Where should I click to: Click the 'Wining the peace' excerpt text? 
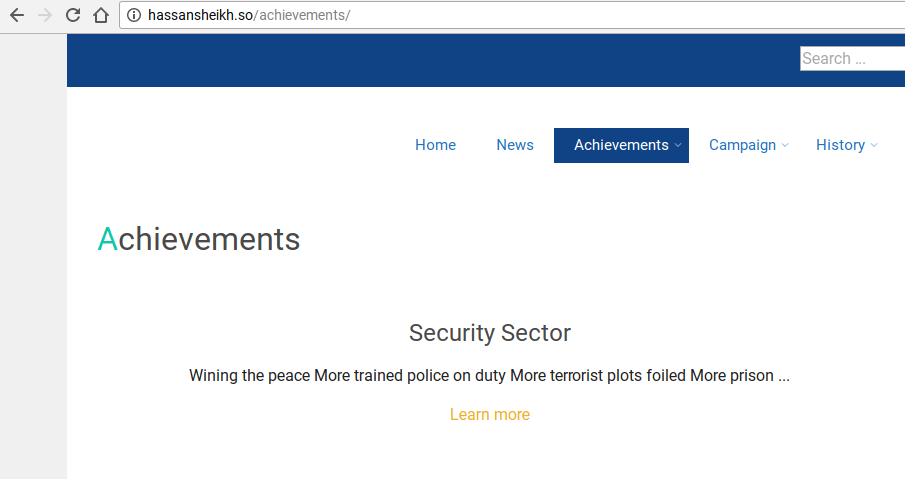coord(489,376)
